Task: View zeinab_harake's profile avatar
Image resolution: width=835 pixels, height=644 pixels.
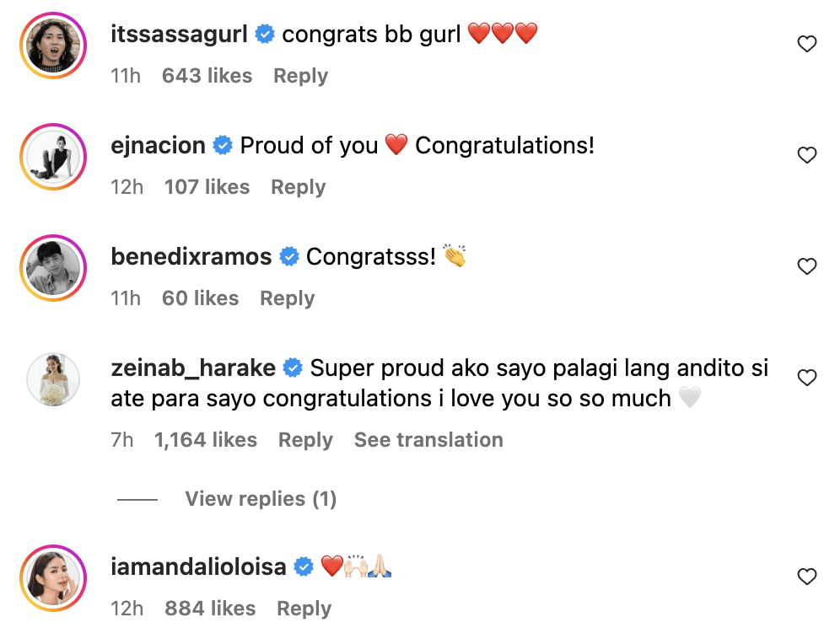Action: coord(53,379)
